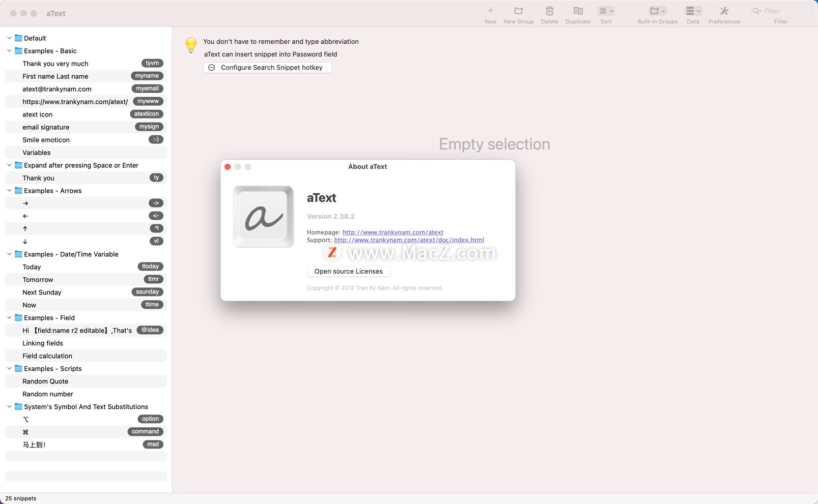Select the 'Field calculation' snippet
This screenshot has height=504, width=818.
86,356
